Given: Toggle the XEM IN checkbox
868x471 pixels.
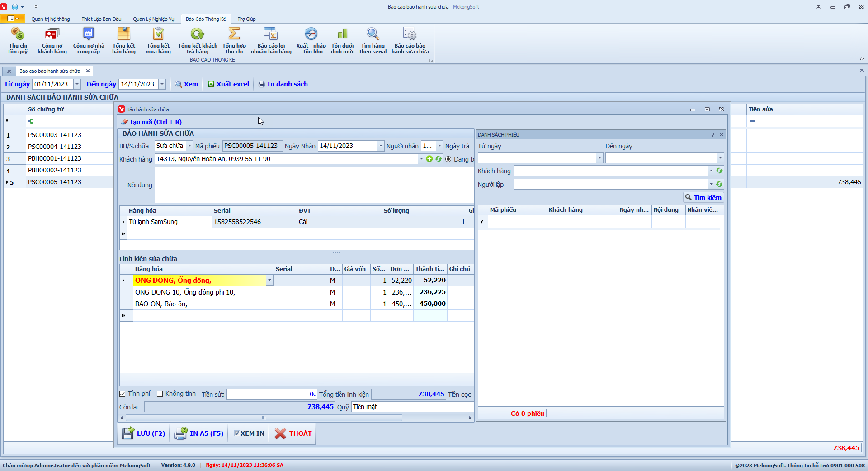Looking at the screenshot, I should click(x=237, y=433).
